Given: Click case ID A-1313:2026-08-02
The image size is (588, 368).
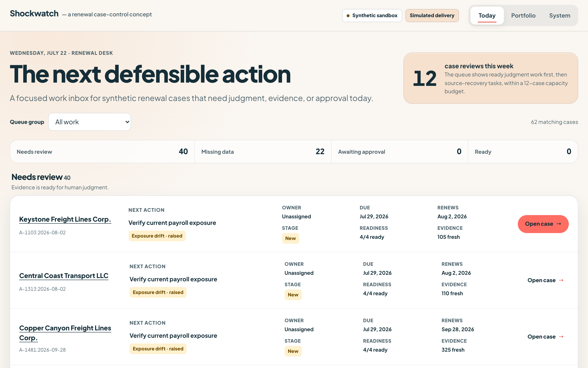Looking at the screenshot, I should tap(42, 289).
